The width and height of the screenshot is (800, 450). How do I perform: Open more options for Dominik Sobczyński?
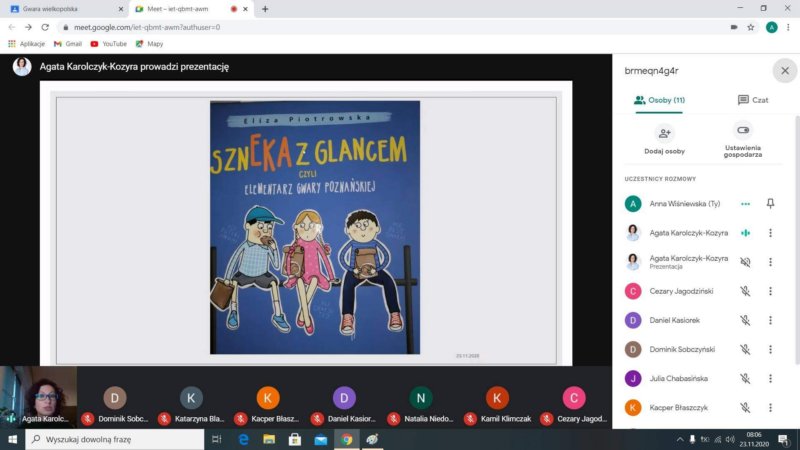click(770, 349)
